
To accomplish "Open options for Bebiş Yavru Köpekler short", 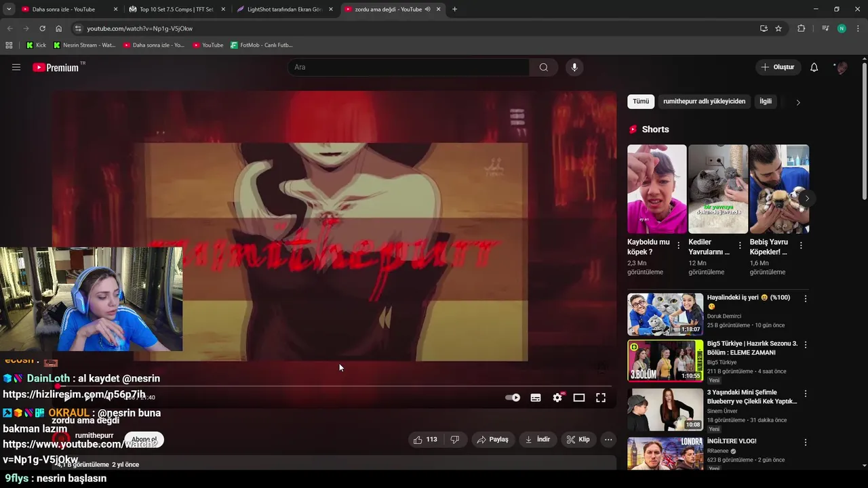I will [801, 246].
